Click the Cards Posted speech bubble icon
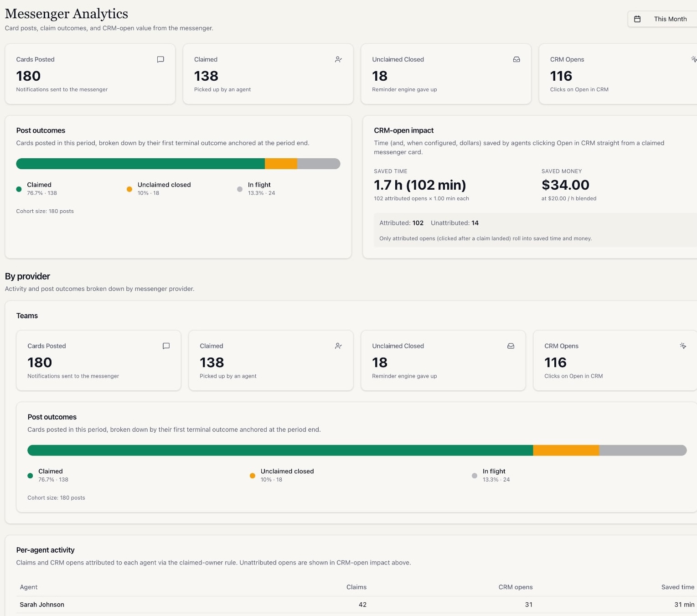Viewport: 697px width, 616px height. (x=160, y=59)
